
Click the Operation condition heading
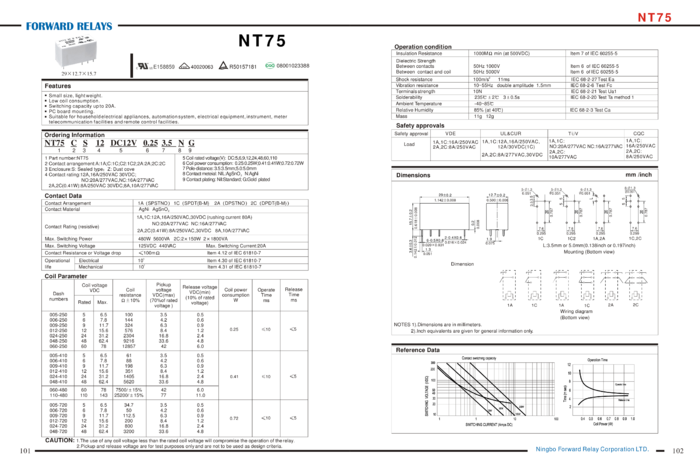[x=423, y=46]
